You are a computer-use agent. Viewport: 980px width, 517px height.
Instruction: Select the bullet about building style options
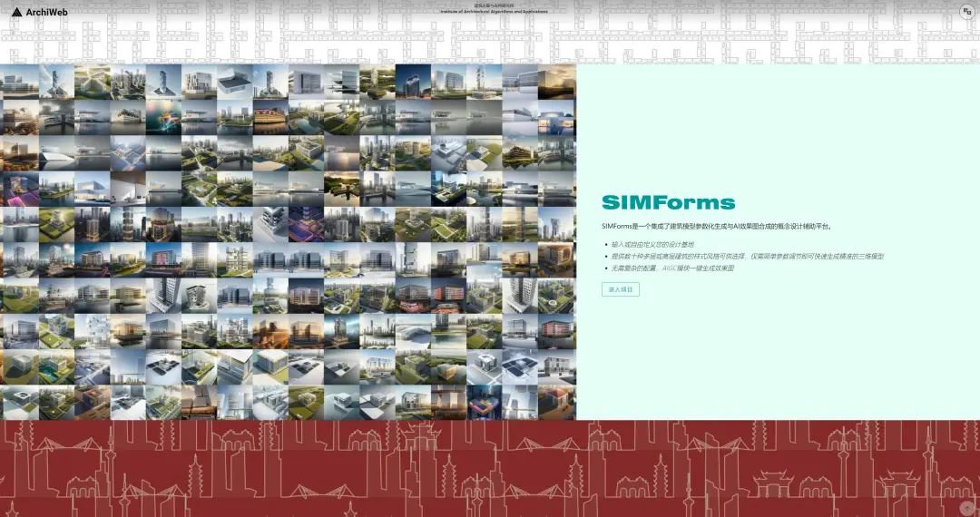[747, 257]
